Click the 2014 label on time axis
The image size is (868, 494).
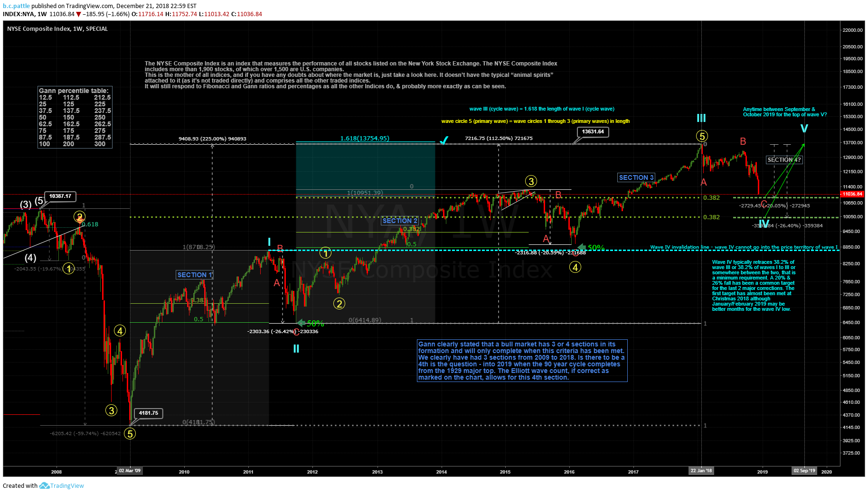pos(442,472)
